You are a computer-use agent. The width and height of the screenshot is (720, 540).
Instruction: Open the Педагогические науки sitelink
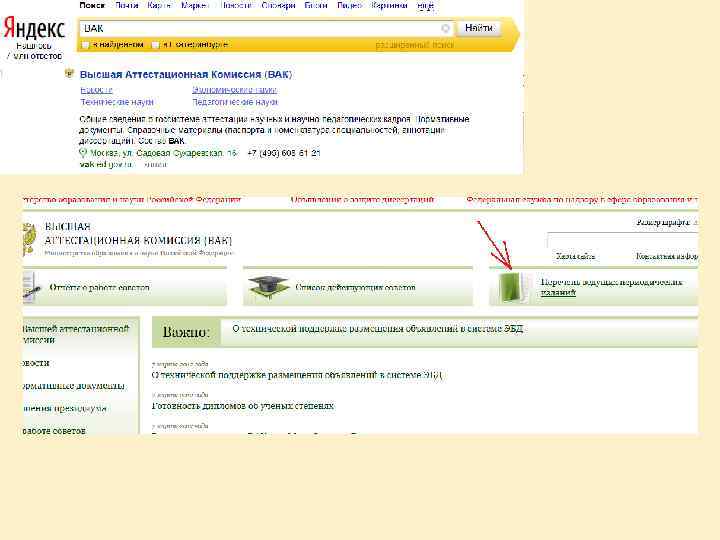click(x=235, y=102)
